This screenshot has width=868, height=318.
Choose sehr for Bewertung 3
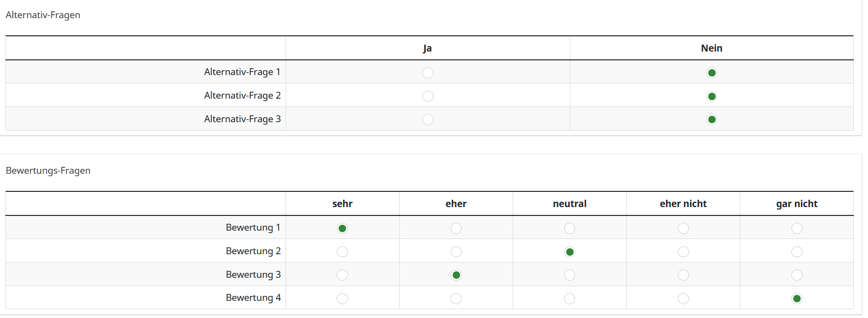coord(342,275)
